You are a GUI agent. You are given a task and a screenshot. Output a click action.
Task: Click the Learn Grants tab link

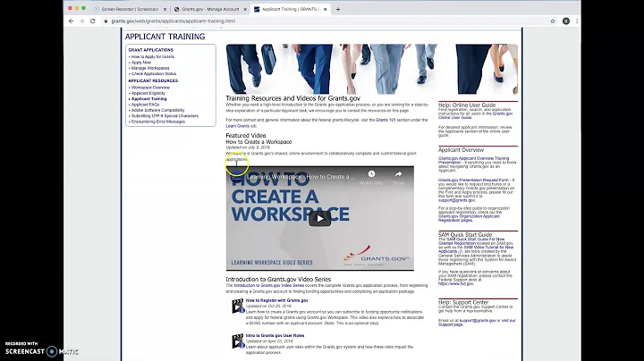(x=237, y=126)
